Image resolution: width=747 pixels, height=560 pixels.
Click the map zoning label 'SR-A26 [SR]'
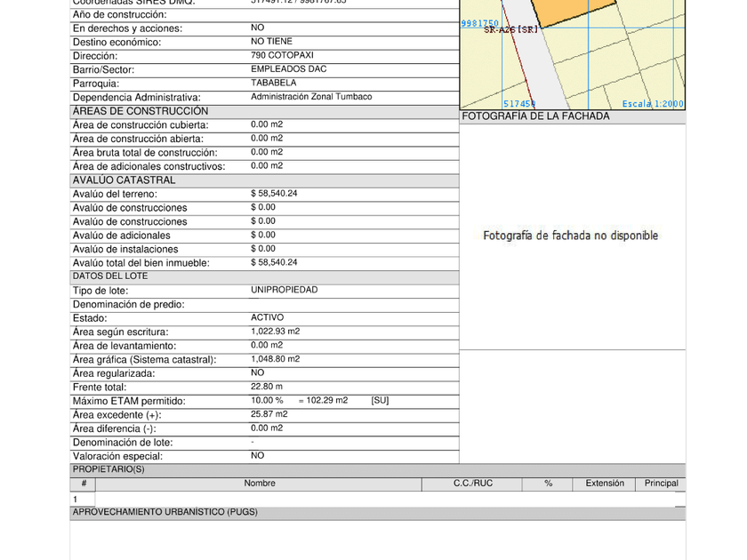point(510,29)
